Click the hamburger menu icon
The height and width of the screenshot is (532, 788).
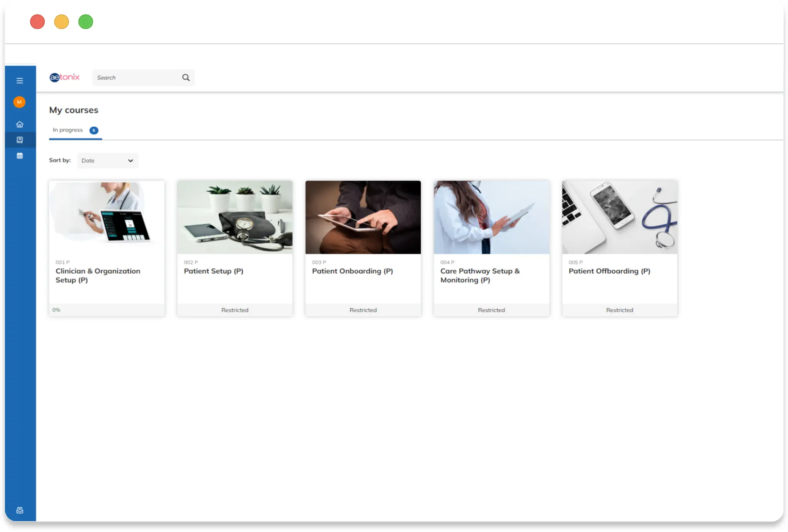tap(20, 80)
